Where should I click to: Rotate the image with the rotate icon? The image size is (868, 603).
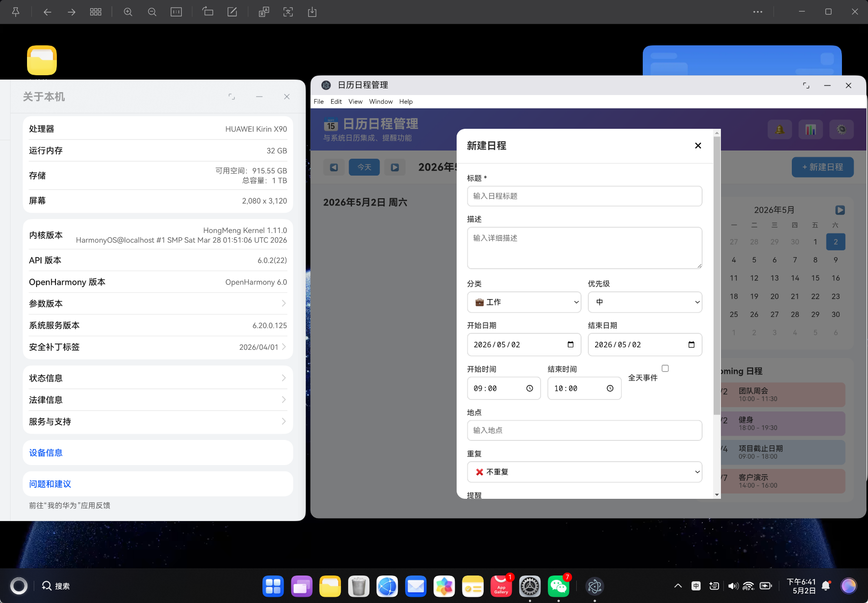[x=208, y=12]
